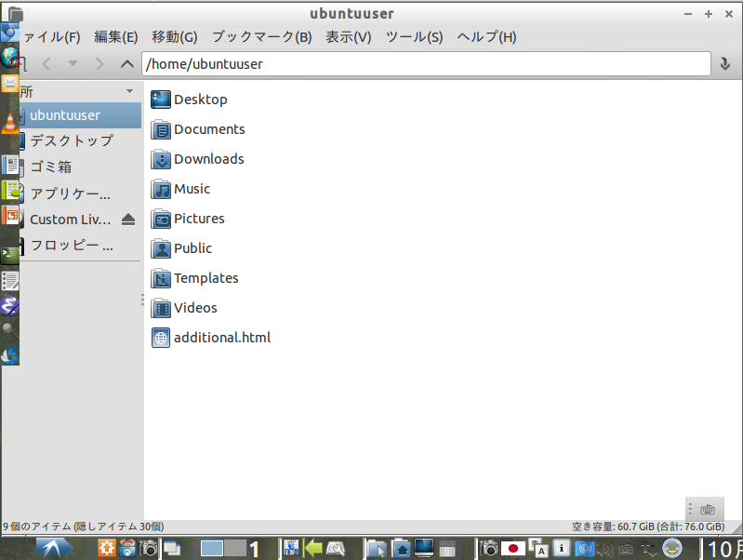Click the network up-down arrows tray icon
743x560 pixels.
[x=649, y=549]
